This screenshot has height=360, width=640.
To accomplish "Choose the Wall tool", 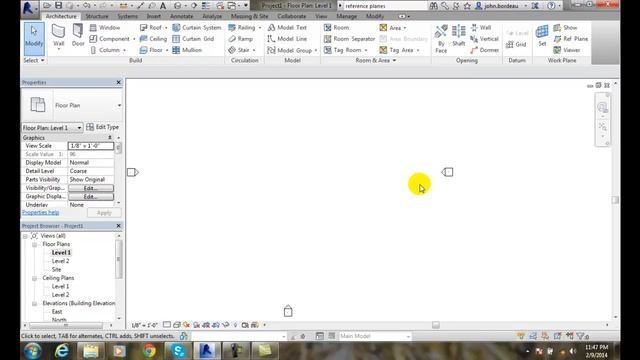I will [58, 36].
